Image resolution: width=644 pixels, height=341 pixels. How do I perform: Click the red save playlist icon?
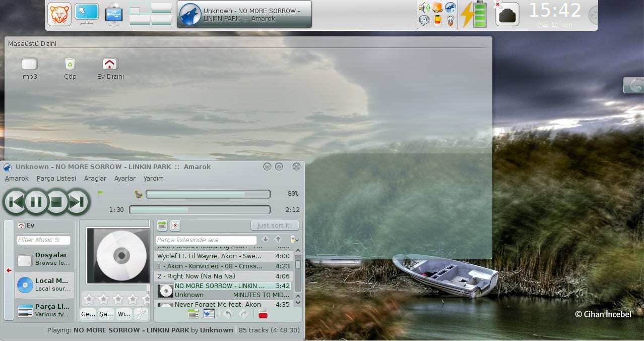[x=263, y=314]
